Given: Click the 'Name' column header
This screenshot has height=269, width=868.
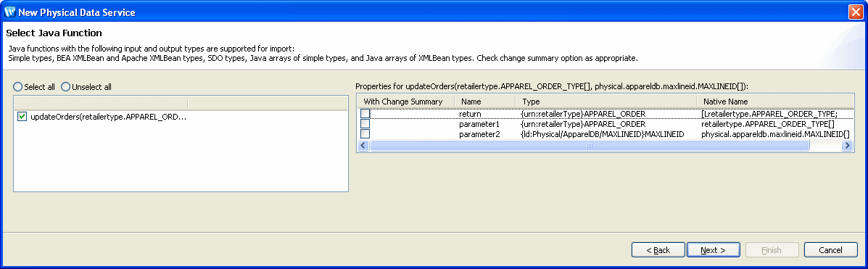Looking at the screenshot, I should tap(485, 102).
